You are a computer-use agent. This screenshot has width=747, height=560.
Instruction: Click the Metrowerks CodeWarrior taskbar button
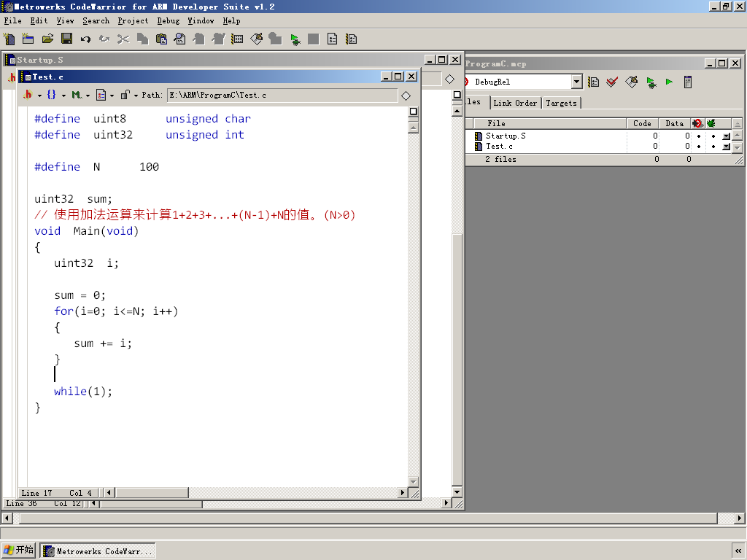[x=98, y=551]
